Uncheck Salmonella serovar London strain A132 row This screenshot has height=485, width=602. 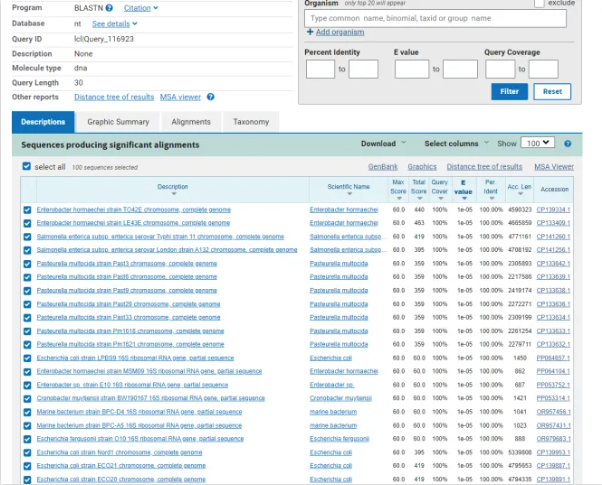27,250
